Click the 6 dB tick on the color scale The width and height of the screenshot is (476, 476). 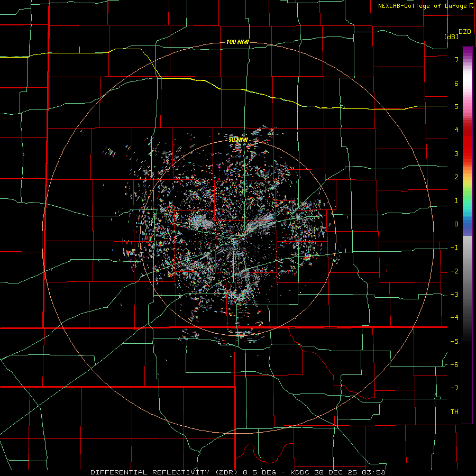(x=456, y=83)
